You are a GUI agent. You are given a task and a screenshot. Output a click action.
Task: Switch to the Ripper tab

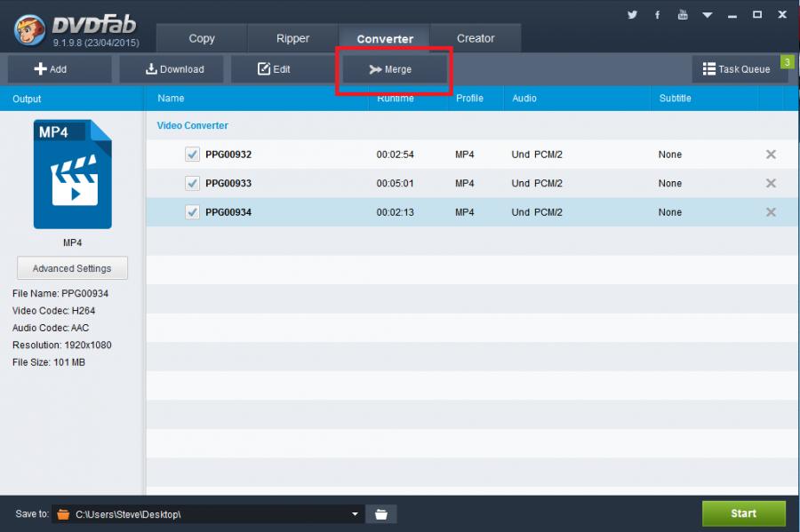pos(292,38)
